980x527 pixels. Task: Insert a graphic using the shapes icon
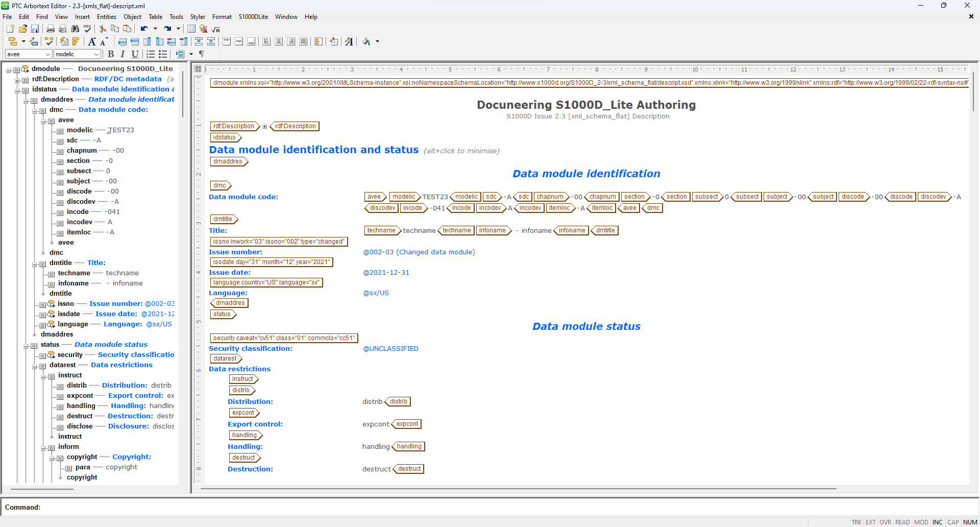click(204, 29)
